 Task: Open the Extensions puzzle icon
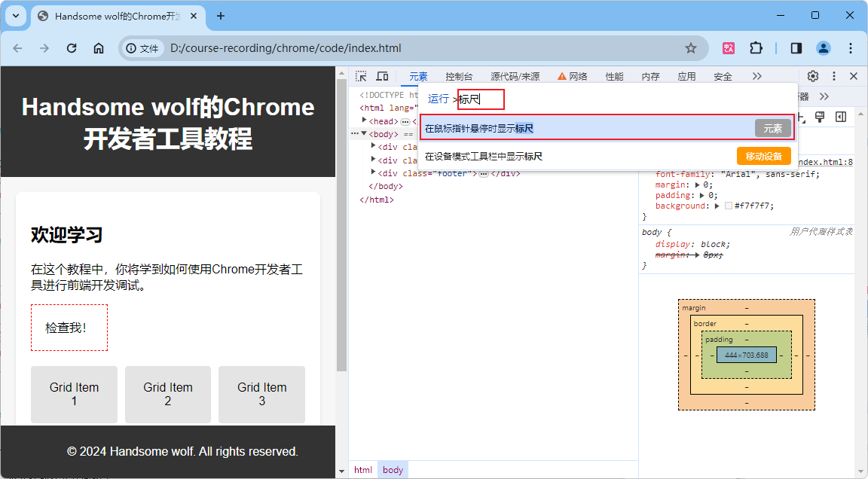[x=756, y=48]
